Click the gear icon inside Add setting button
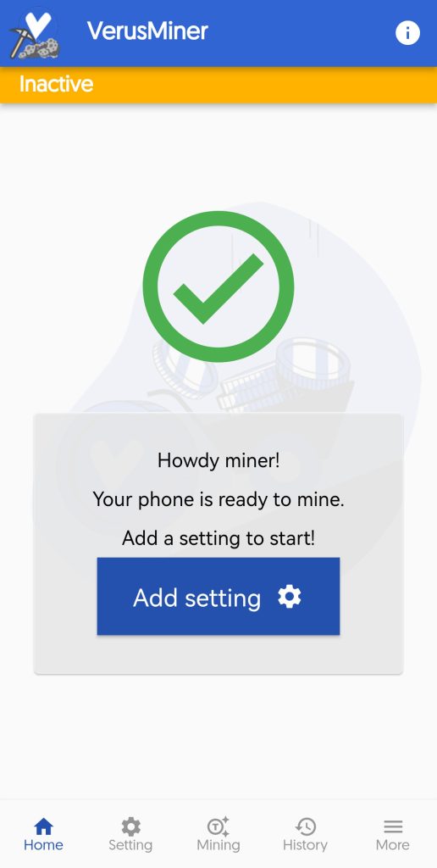Image resolution: width=437 pixels, height=868 pixels. point(290,597)
